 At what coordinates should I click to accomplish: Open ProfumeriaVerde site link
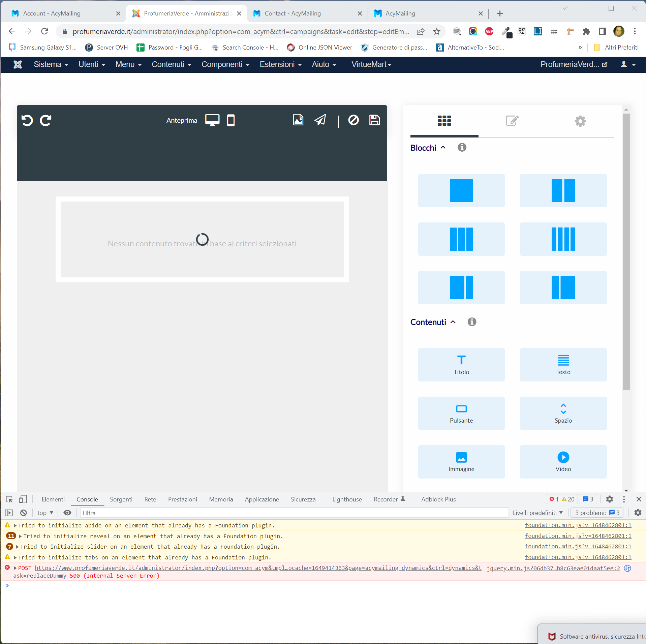[574, 64]
